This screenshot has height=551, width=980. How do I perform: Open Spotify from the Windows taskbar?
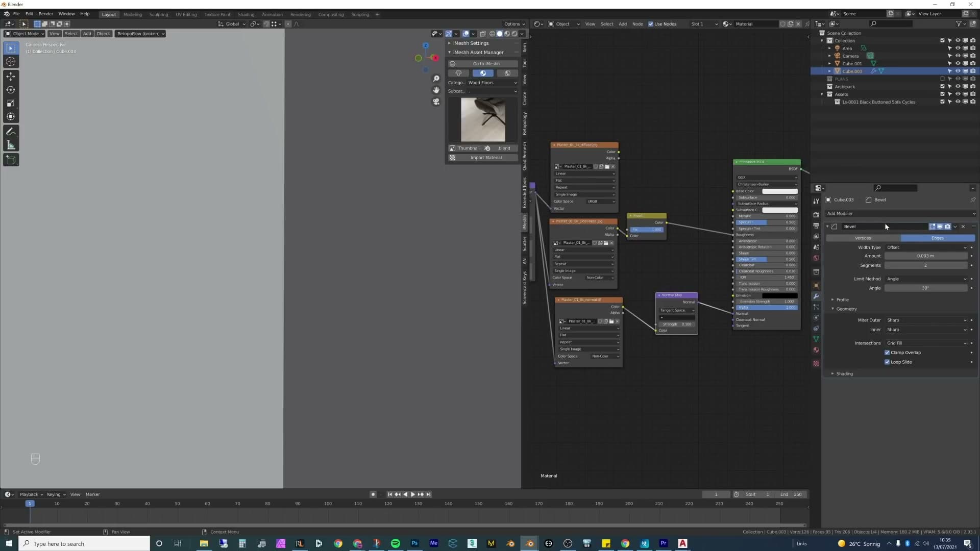pyautogui.click(x=396, y=543)
